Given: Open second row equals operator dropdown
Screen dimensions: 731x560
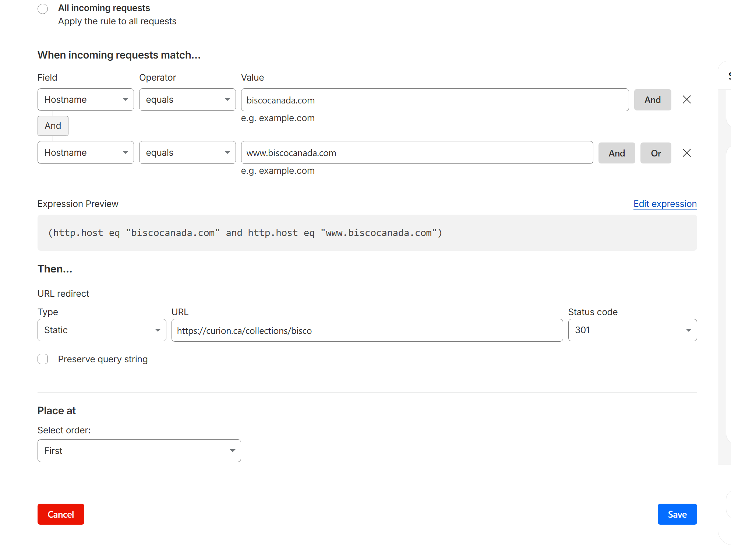Looking at the screenshot, I should coord(187,152).
